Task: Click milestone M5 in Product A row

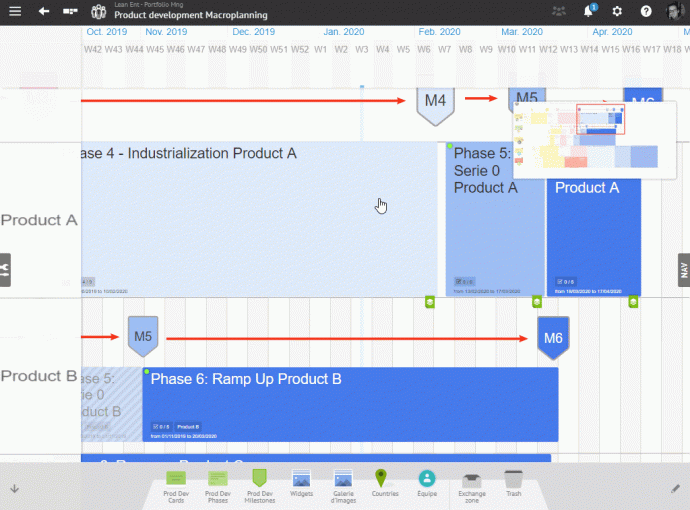Action: pyautogui.click(x=527, y=98)
